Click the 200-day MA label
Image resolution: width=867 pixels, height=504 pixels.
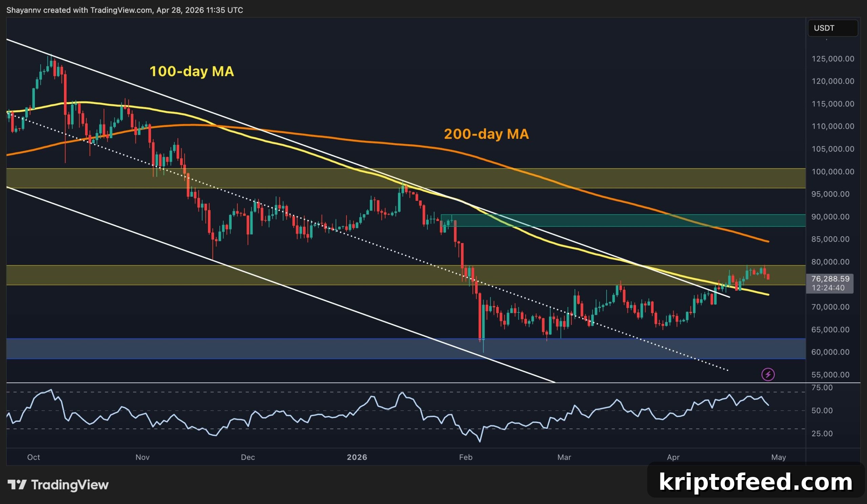click(486, 134)
